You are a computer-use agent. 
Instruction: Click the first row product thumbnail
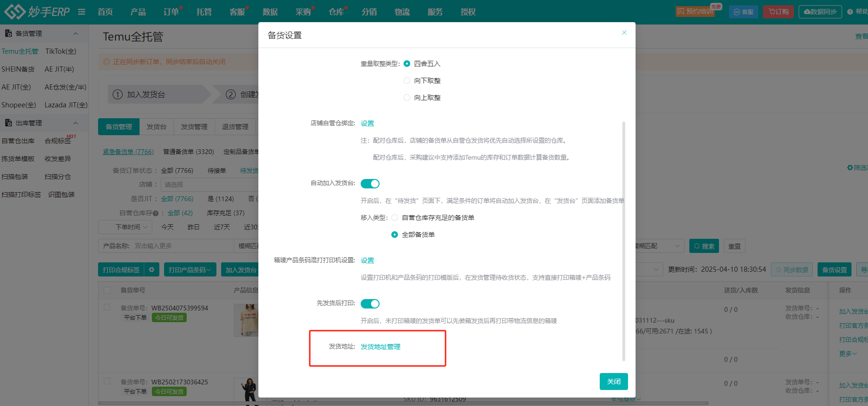pos(246,320)
